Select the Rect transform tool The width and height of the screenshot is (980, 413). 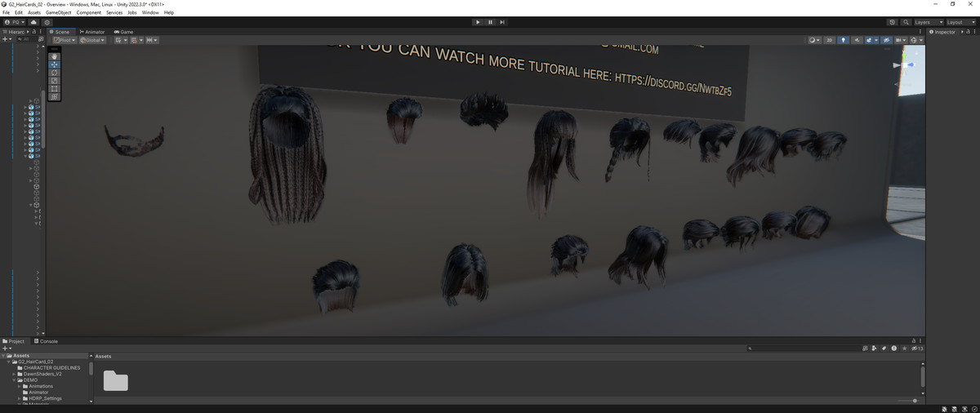coord(54,88)
